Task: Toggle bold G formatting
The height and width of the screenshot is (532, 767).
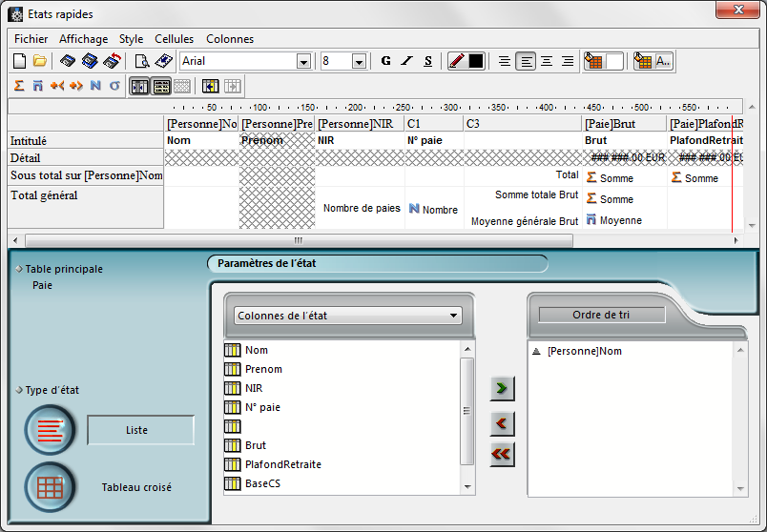Action: pyautogui.click(x=386, y=61)
